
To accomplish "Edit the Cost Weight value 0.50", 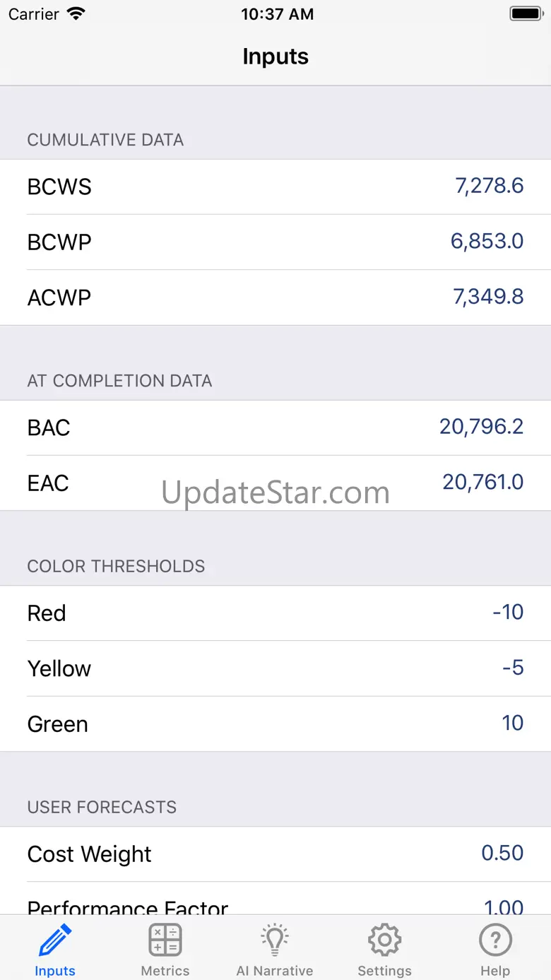I will coord(502,854).
